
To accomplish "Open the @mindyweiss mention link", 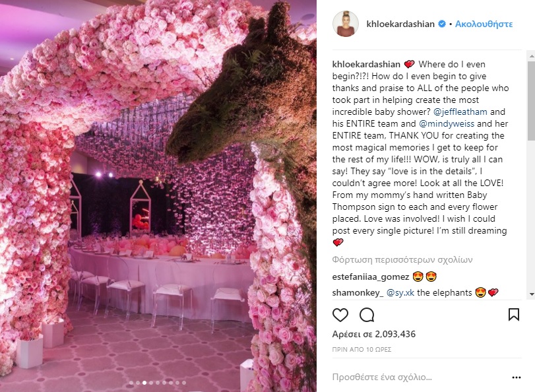I will pos(447,123).
